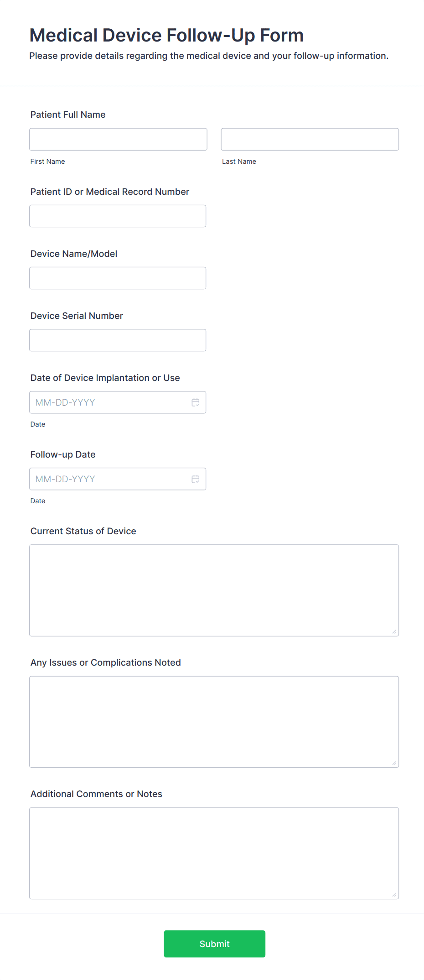Screen dimensions: 424x980
Task: Click the Medical Device Follow-Up Form title
Action: point(167,35)
